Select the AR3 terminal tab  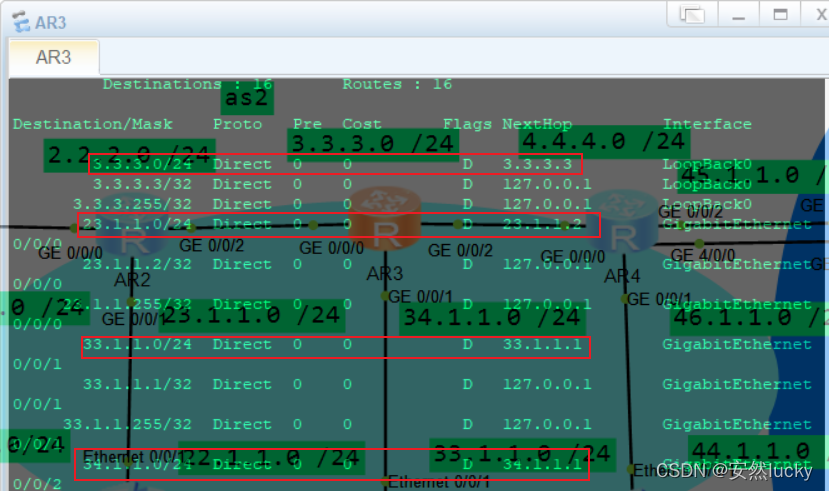(x=53, y=57)
